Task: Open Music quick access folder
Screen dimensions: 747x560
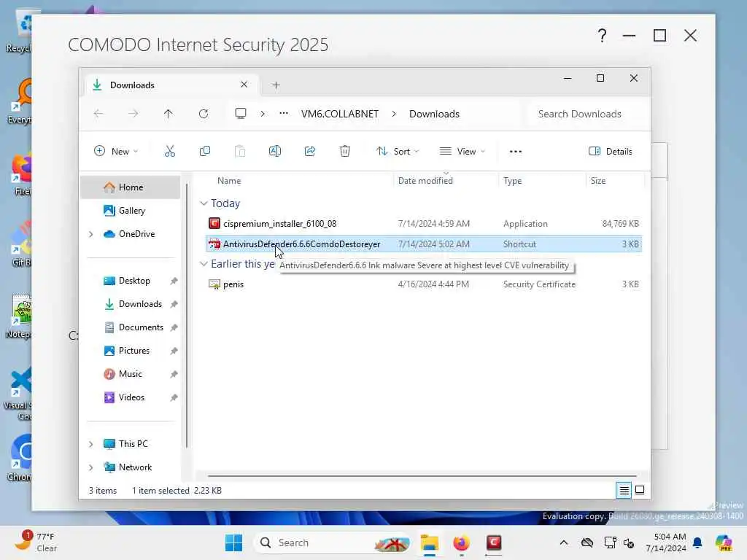Action: (x=130, y=374)
